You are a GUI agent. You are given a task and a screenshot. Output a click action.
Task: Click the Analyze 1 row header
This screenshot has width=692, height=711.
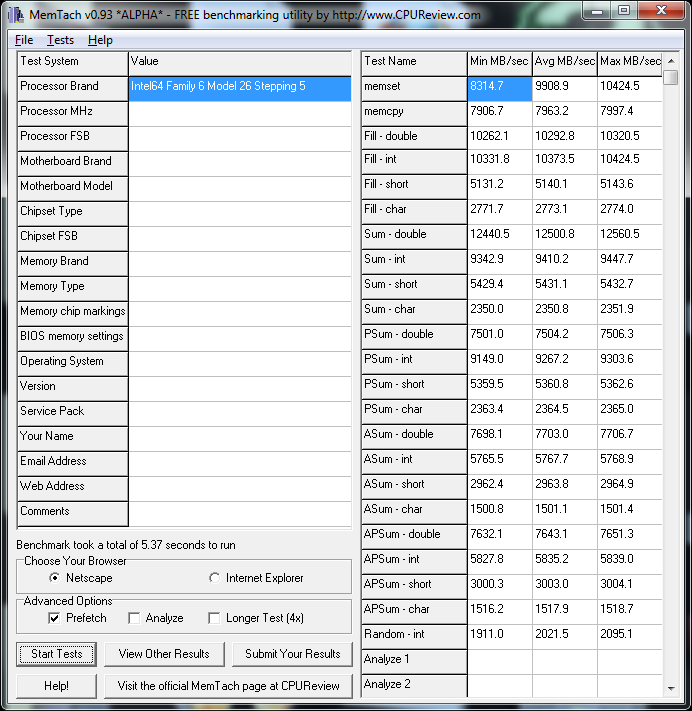(x=414, y=661)
